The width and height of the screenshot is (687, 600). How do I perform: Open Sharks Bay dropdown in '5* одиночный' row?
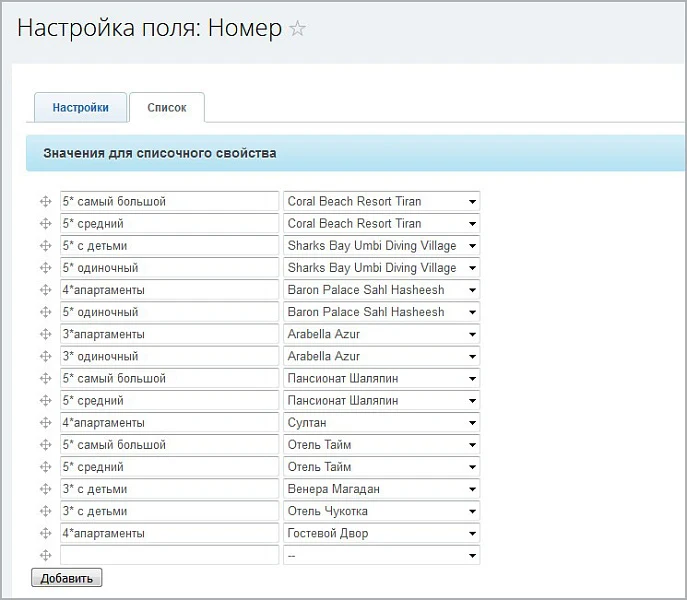click(382, 268)
